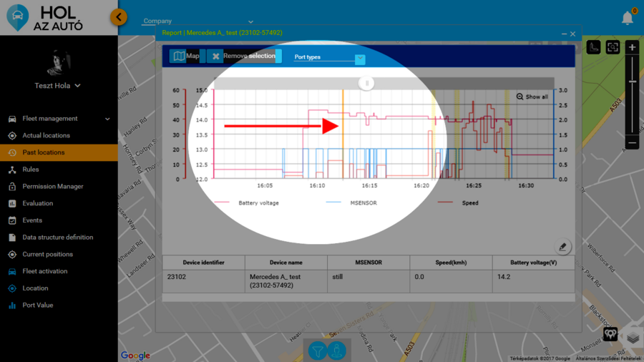The image size is (644, 362).
Task: Click the Show all zoom button
Action: point(532,97)
